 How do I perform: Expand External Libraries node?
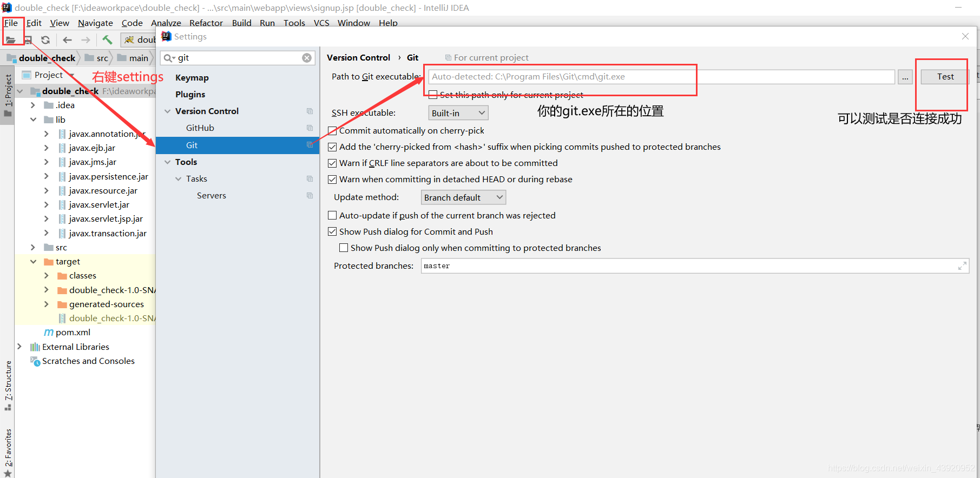click(19, 347)
